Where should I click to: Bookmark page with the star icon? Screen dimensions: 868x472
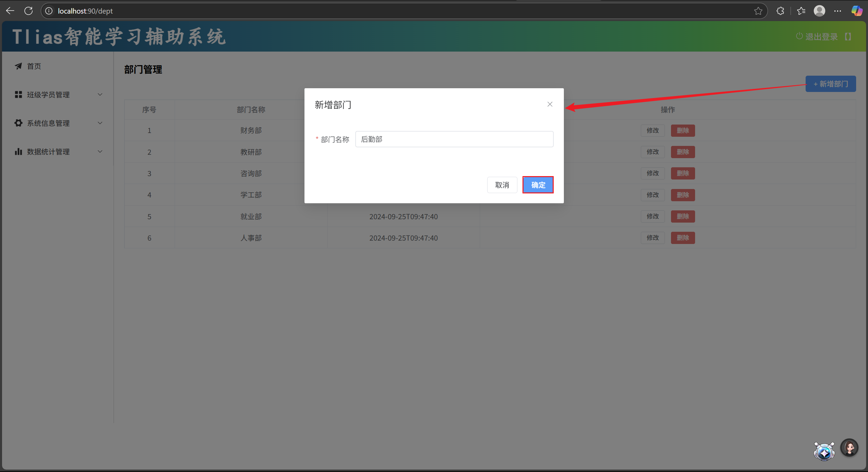[758, 11]
